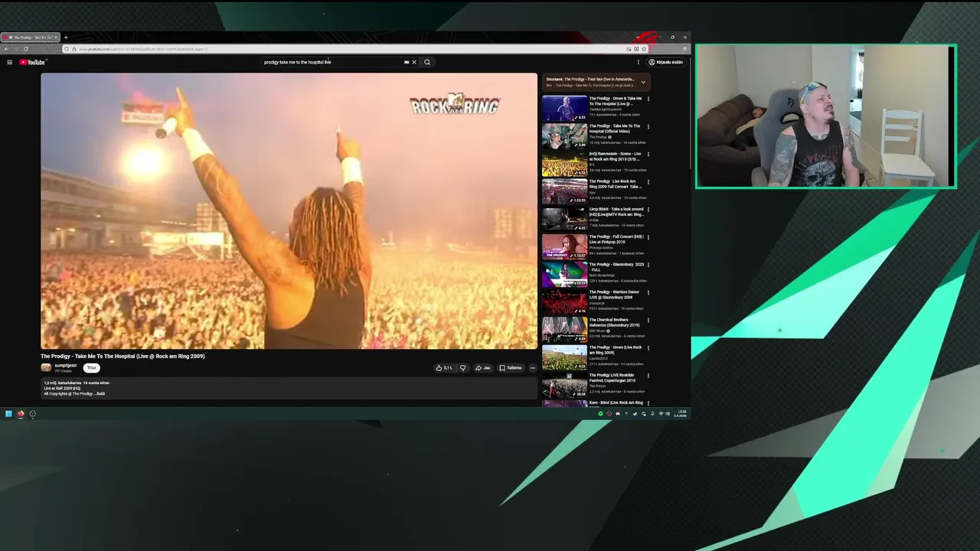Open options for 'Omen & Take Me To The Hospital' video
This screenshot has width=980, height=551.
point(648,99)
